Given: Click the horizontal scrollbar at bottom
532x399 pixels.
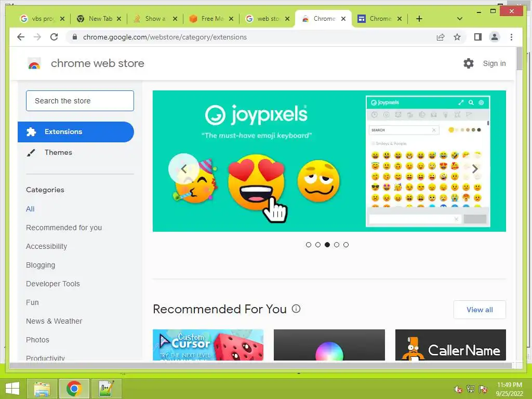Looking at the screenshot, I should click(x=261, y=366).
